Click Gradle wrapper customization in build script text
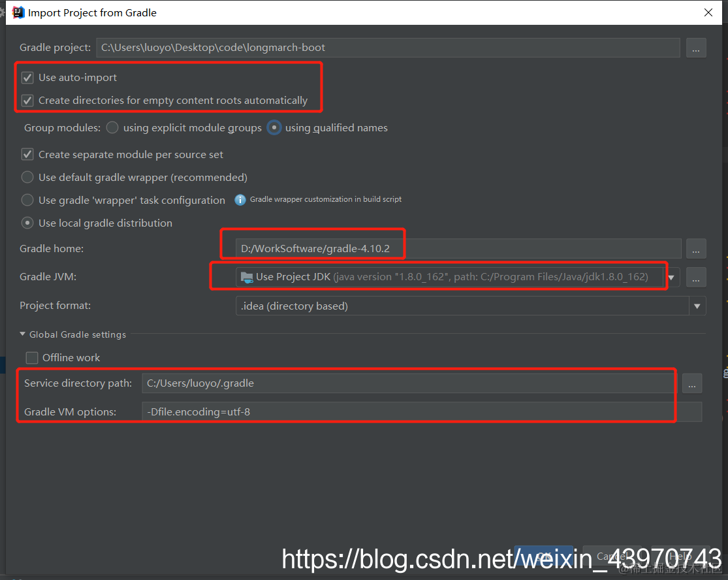The width and height of the screenshot is (728, 580). (x=325, y=199)
